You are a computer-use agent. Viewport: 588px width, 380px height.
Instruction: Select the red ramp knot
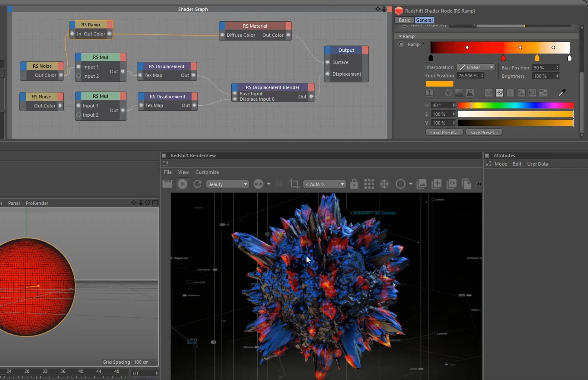[503, 58]
